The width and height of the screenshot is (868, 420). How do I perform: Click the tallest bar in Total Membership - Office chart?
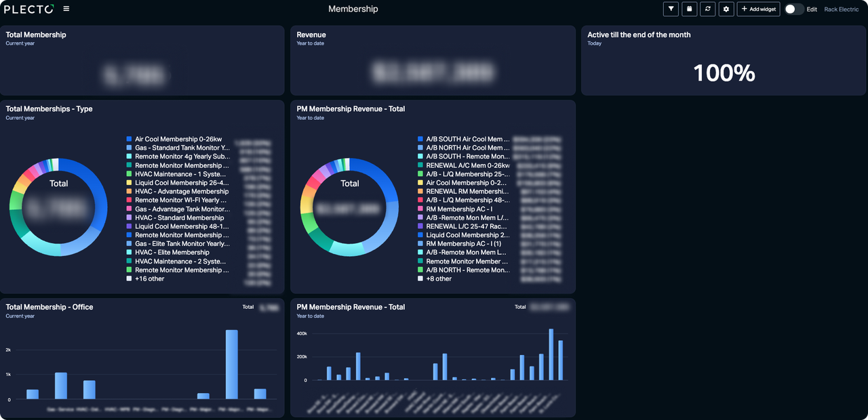click(231, 366)
